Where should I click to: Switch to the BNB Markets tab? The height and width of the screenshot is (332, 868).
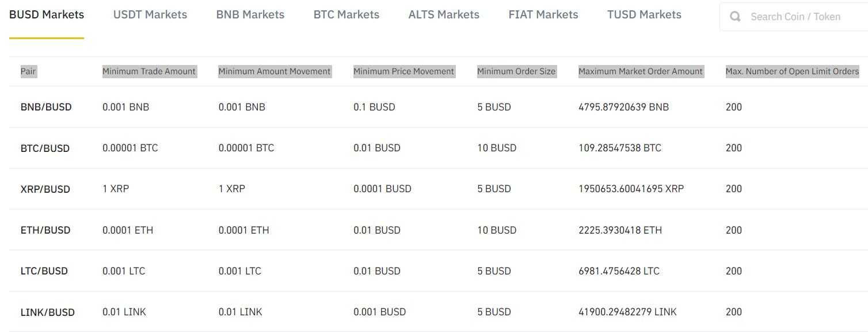coord(250,14)
